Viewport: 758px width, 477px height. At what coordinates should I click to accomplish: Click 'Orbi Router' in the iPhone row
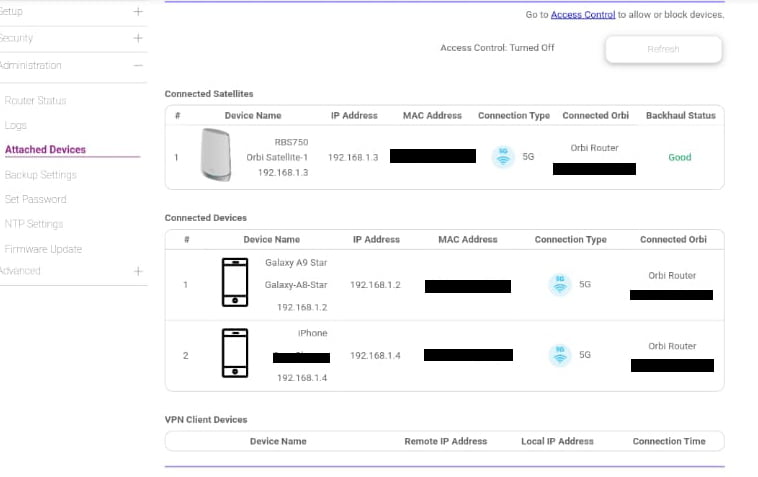672,346
